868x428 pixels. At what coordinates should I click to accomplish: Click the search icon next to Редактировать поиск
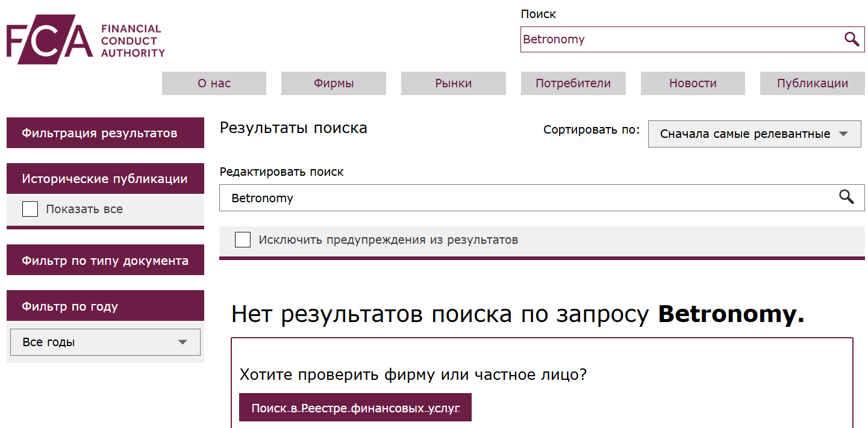point(846,197)
